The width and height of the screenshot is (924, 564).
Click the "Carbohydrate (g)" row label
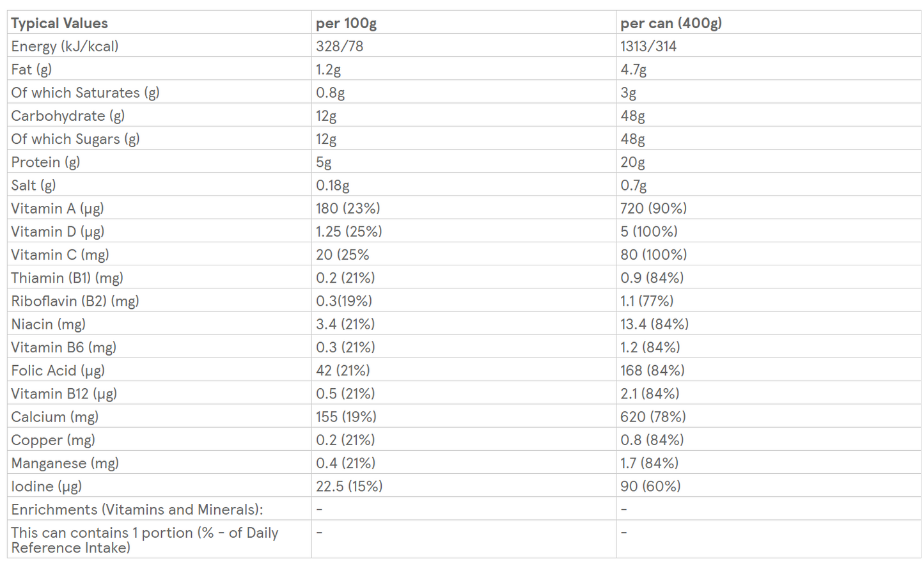click(68, 116)
